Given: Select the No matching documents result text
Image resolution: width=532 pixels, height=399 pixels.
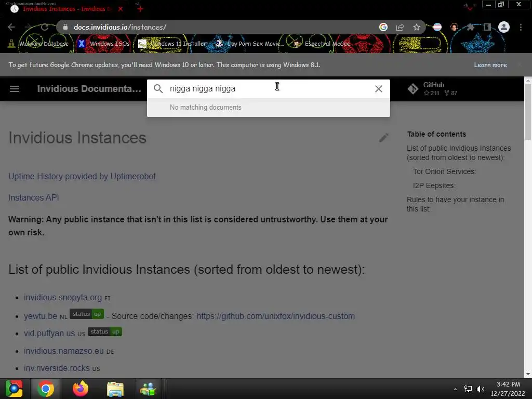Looking at the screenshot, I should pos(206,107).
